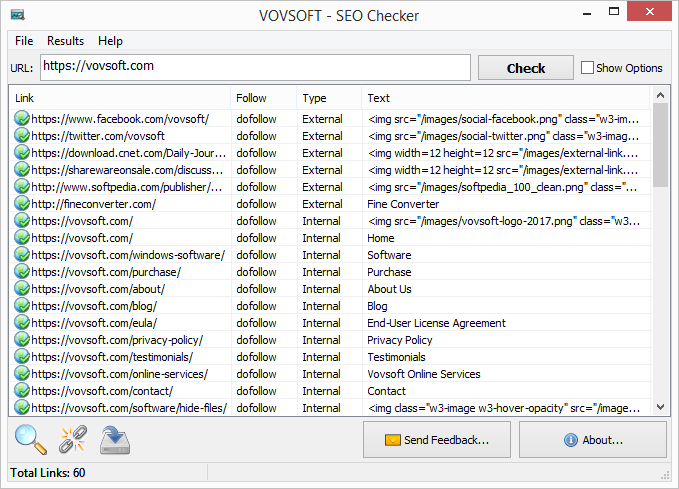Open the Results menu

[x=65, y=41]
